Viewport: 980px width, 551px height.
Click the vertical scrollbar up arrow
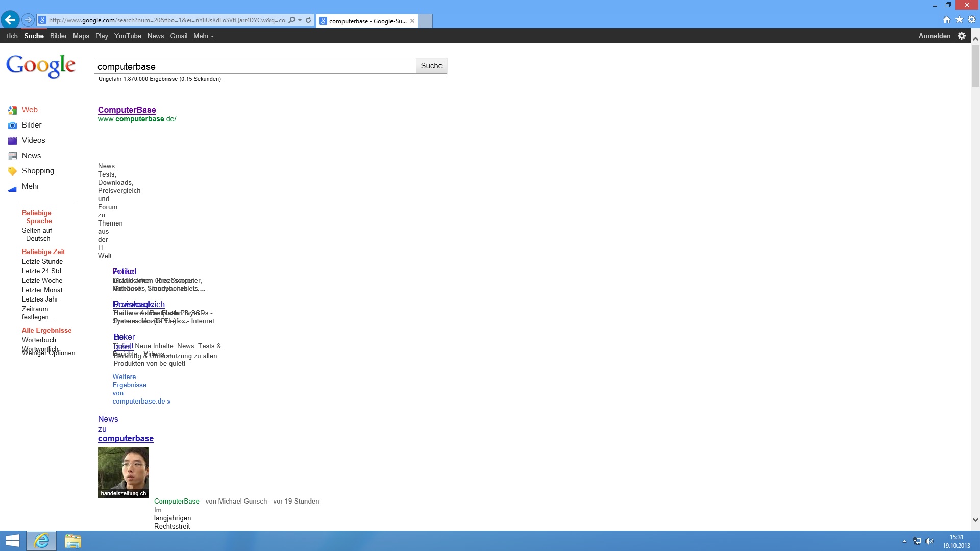click(x=975, y=39)
